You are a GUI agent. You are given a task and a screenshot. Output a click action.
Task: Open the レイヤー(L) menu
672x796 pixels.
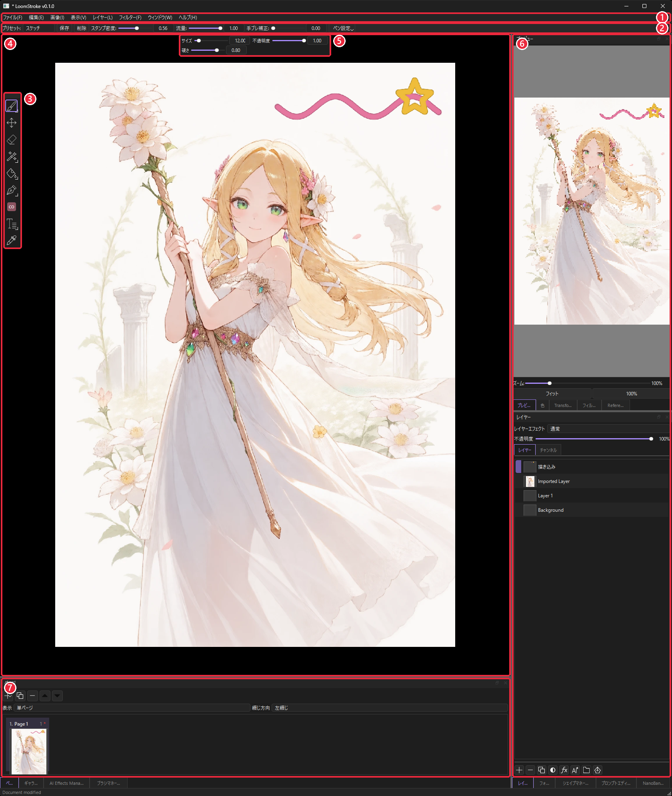(102, 18)
